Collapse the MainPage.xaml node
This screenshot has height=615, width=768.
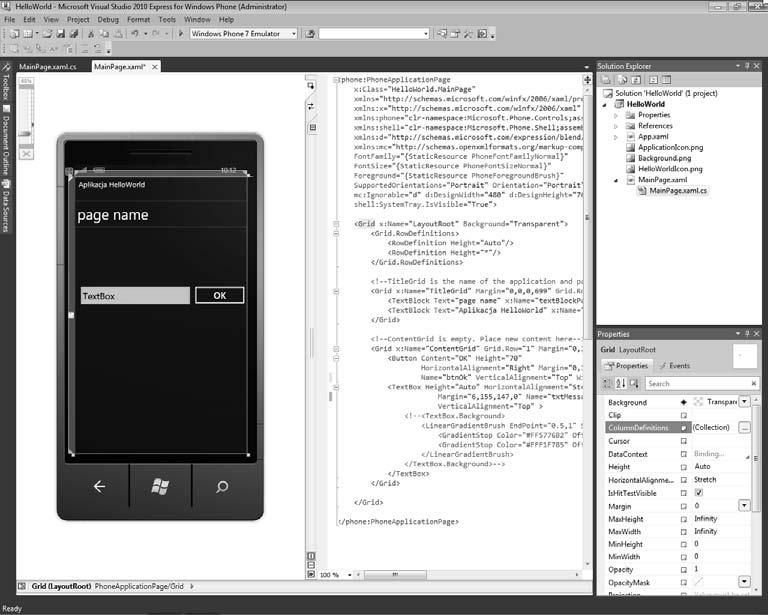point(616,180)
